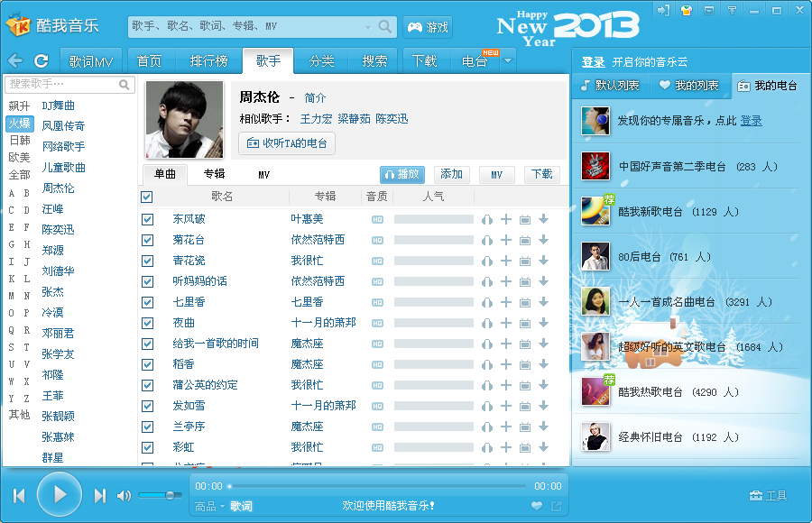Open the 电台 tab
Viewport: 812px width, 523px height.
pos(475,61)
